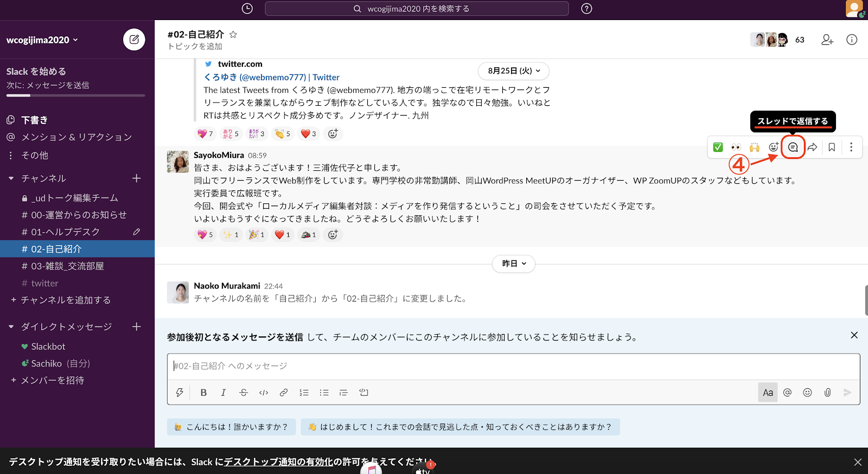Open the history clock icon
868x474 pixels.
(x=247, y=9)
